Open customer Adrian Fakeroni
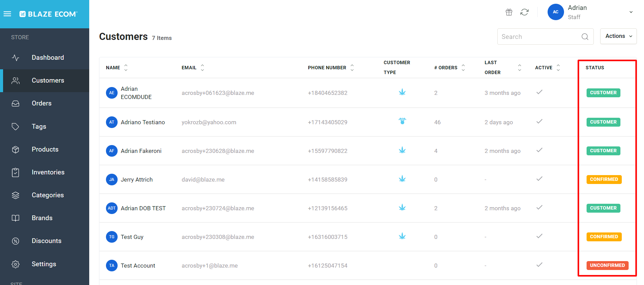This screenshot has width=644, height=285. 141,151
